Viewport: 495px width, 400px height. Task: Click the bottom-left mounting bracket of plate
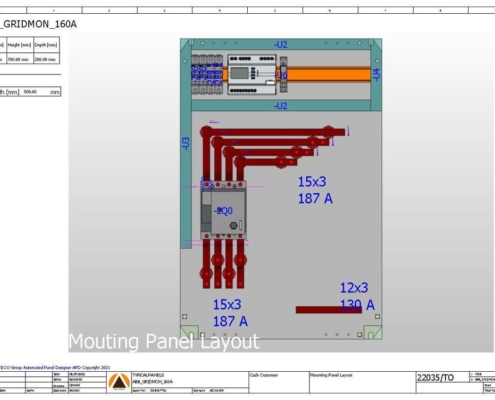189,332
